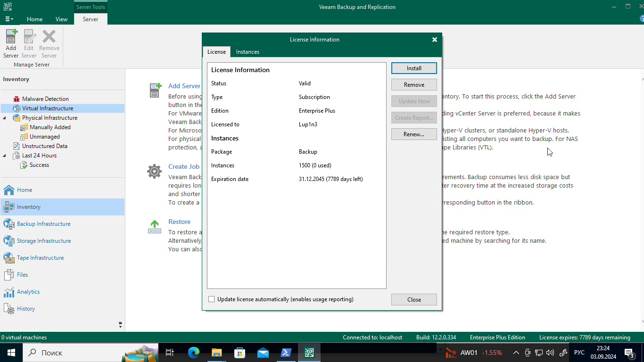Click the Add Server large icon in main pane

pos(155,90)
